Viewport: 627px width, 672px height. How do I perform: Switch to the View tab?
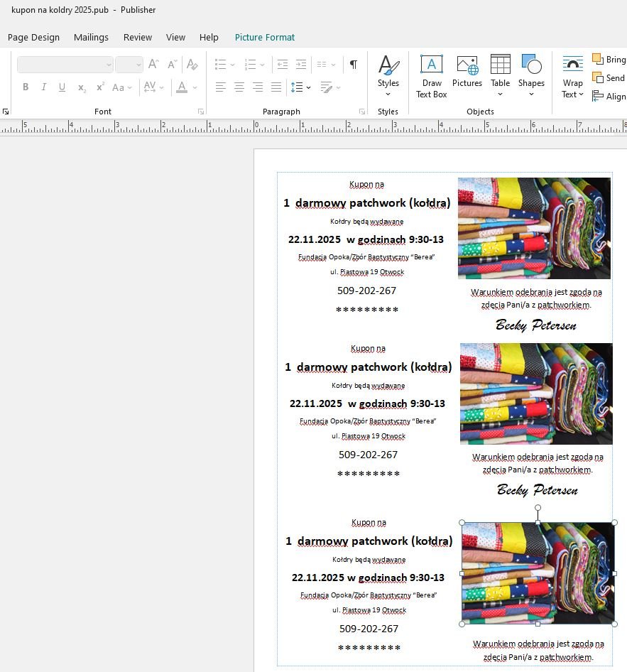pyautogui.click(x=175, y=37)
